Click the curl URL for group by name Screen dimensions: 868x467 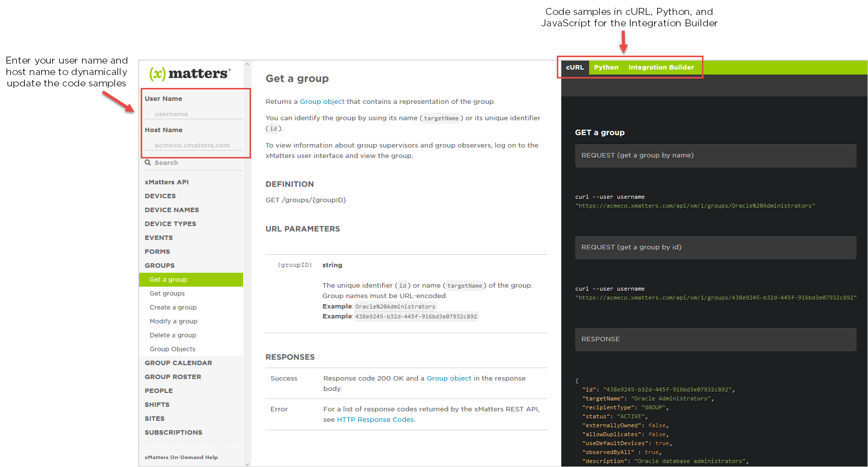[x=695, y=206]
